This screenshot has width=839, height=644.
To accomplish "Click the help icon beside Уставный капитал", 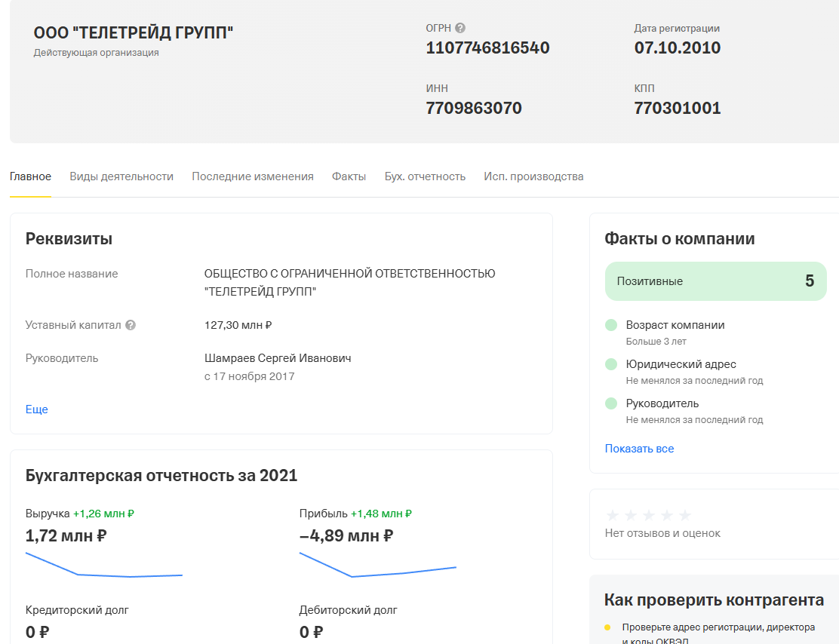I will (131, 325).
